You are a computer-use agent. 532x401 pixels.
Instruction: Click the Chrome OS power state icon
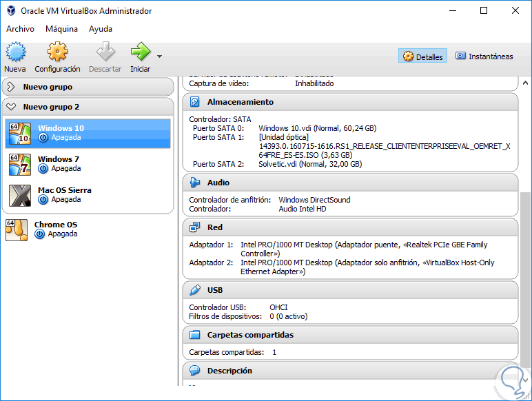click(40, 234)
